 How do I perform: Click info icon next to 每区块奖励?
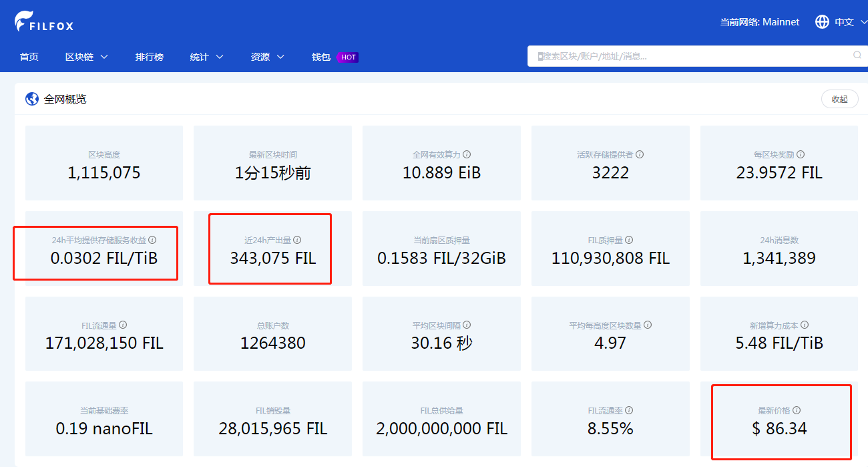click(801, 154)
